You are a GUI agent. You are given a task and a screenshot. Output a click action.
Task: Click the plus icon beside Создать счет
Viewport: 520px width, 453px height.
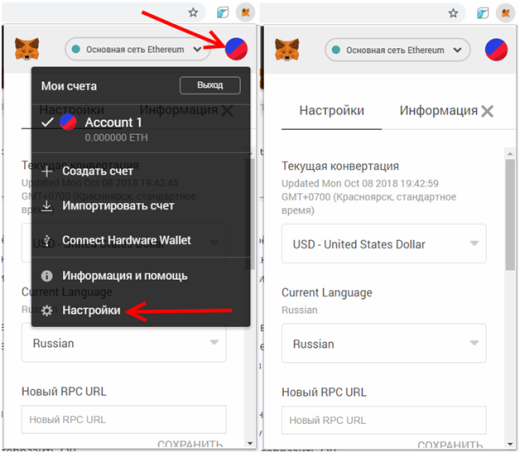47,171
